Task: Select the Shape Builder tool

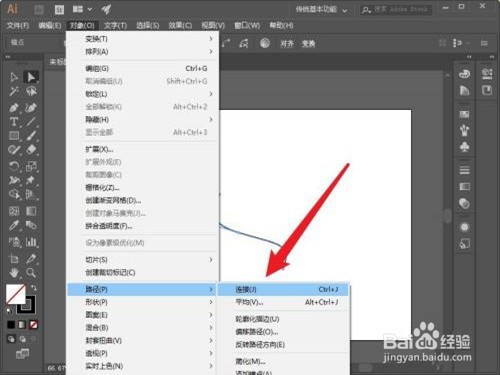Action: pos(14,194)
